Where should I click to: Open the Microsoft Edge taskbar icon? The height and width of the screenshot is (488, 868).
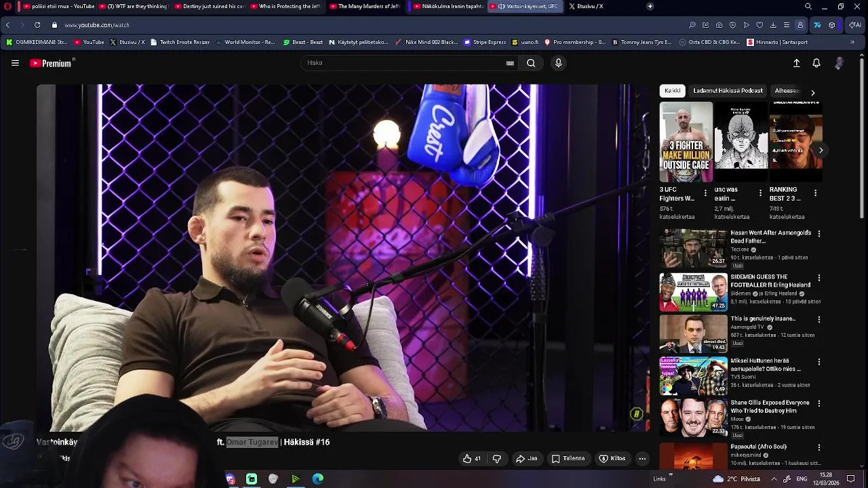click(318, 479)
